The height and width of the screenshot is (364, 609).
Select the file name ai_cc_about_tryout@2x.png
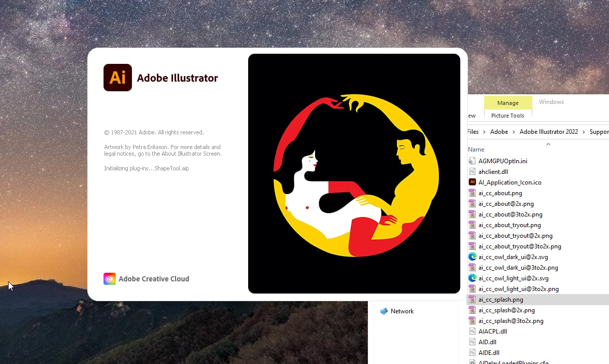point(516,236)
